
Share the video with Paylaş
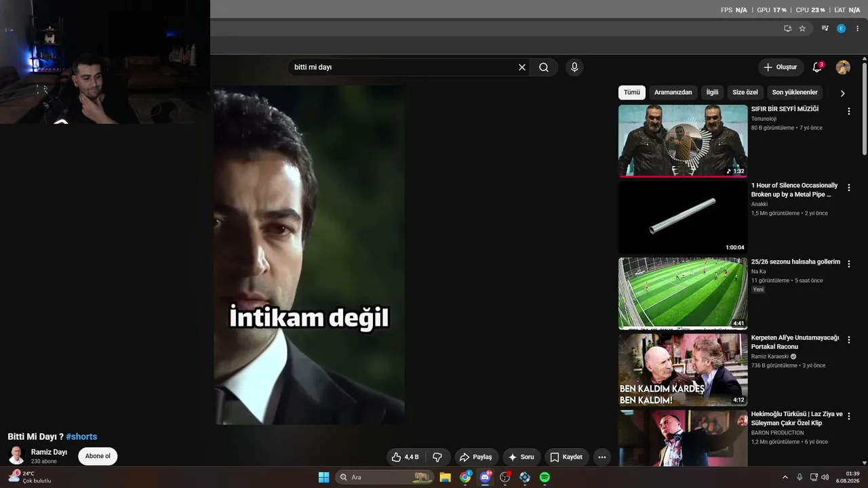475,457
